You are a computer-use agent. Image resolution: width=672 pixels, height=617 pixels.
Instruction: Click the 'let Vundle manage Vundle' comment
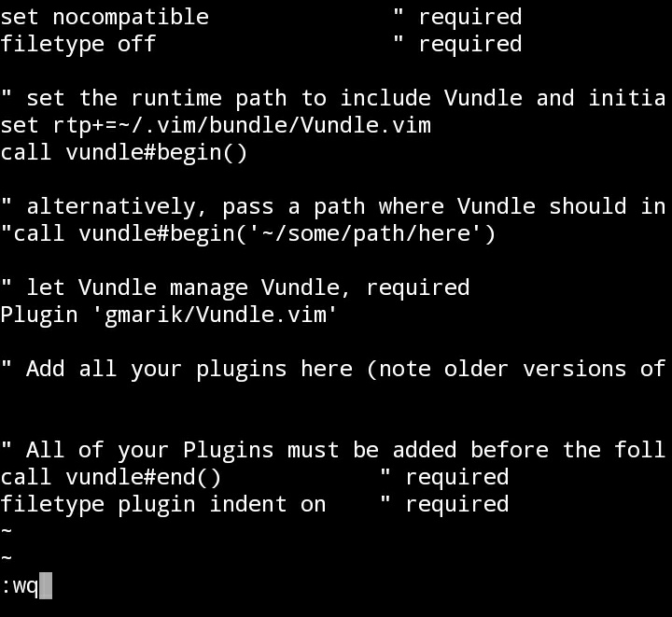235,287
